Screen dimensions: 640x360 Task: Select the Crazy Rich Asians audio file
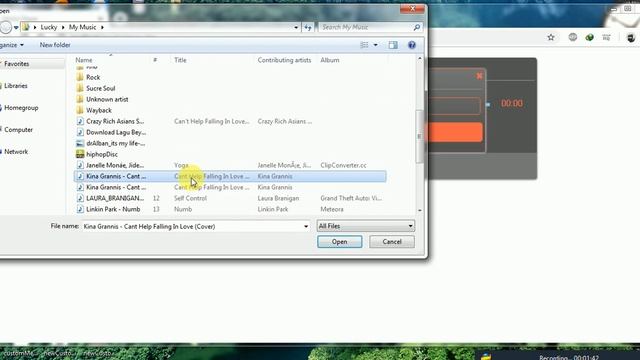tap(115, 121)
